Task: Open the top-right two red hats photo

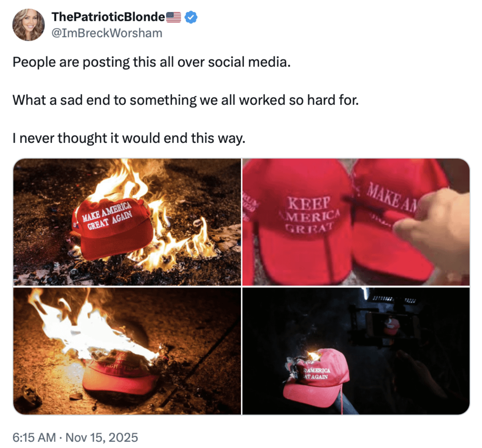Action: coord(356,222)
